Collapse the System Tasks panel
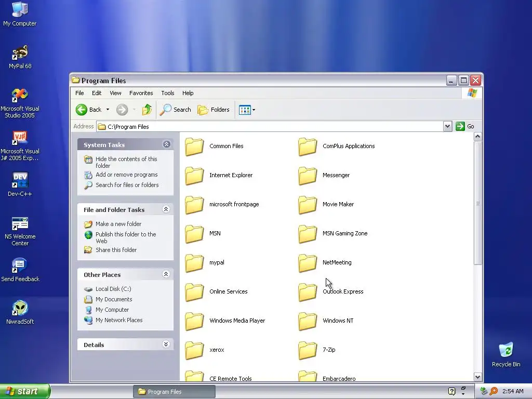The image size is (532, 399). click(x=166, y=144)
